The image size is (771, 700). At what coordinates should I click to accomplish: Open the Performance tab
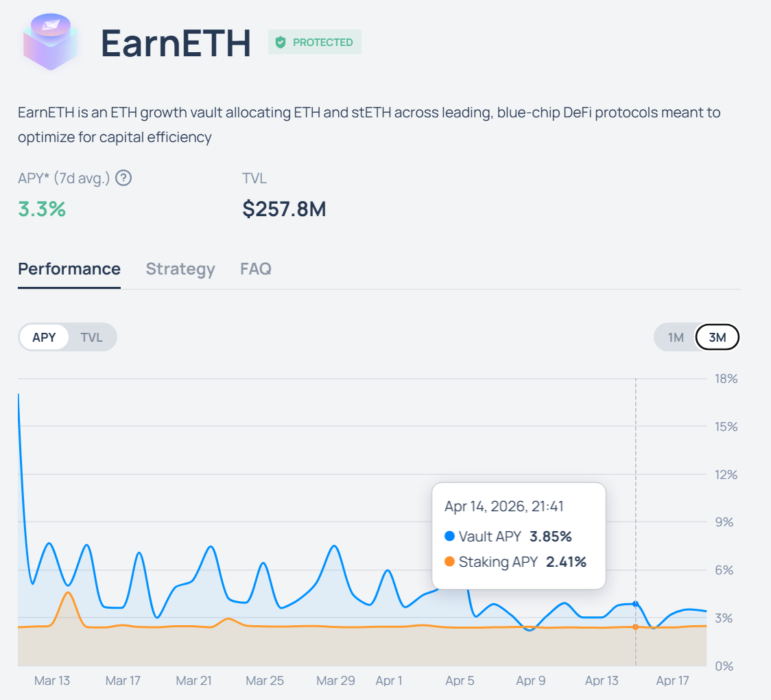pyautogui.click(x=69, y=269)
